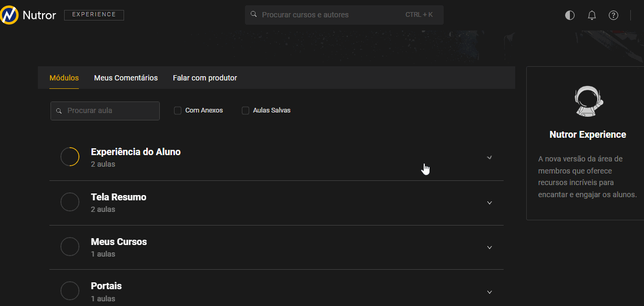644x306 pixels.
Task: Click the Experiência do Aluno module title
Action: click(x=136, y=152)
